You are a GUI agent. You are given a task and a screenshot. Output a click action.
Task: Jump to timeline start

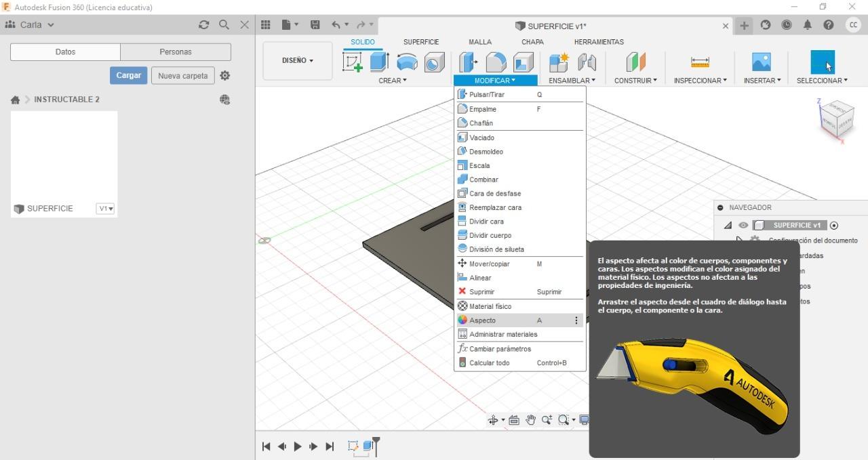(x=266, y=446)
